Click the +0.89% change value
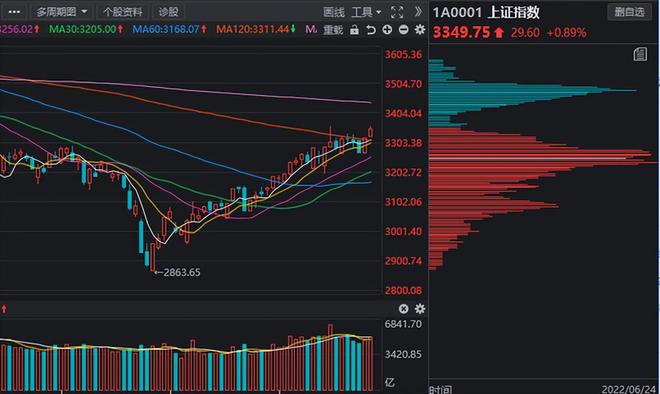The height and width of the screenshot is (394, 660). click(567, 32)
